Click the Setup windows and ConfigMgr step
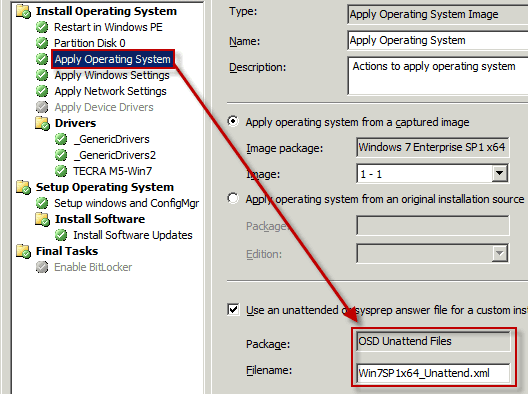This screenshot has height=394, width=528. coord(126,203)
